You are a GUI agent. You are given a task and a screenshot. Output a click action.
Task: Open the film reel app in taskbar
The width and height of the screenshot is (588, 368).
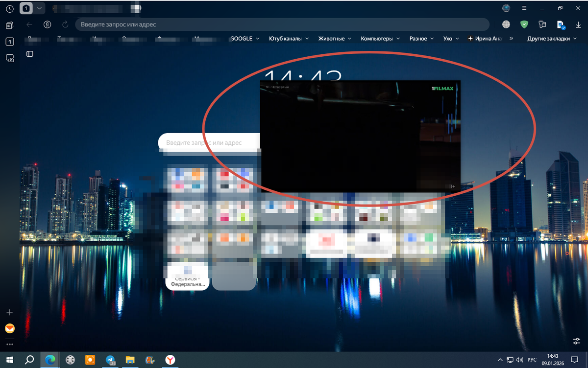[70, 360]
